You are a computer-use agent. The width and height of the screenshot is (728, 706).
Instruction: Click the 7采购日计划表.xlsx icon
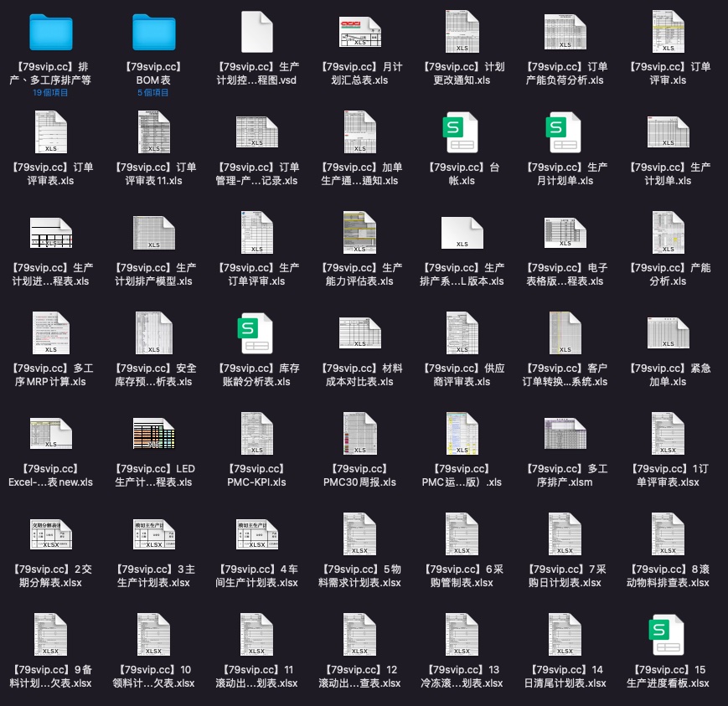pyautogui.click(x=565, y=534)
